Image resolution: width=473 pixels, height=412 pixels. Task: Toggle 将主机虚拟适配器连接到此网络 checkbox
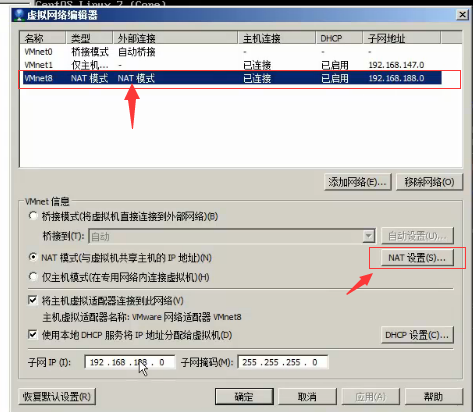33,300
